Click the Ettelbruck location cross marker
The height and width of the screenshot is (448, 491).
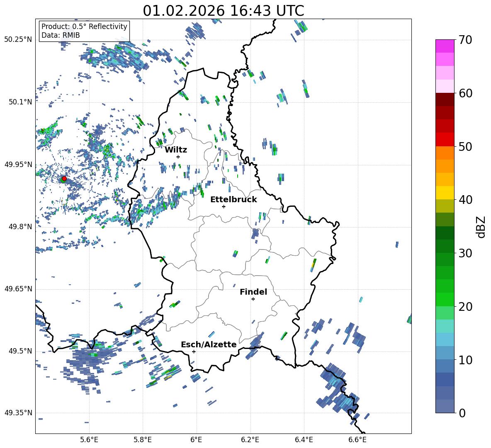click(x=224, y=206)
